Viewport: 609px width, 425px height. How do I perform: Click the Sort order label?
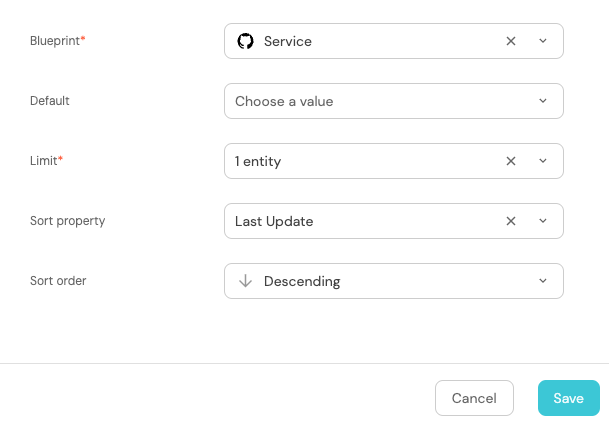pos(58,281)
